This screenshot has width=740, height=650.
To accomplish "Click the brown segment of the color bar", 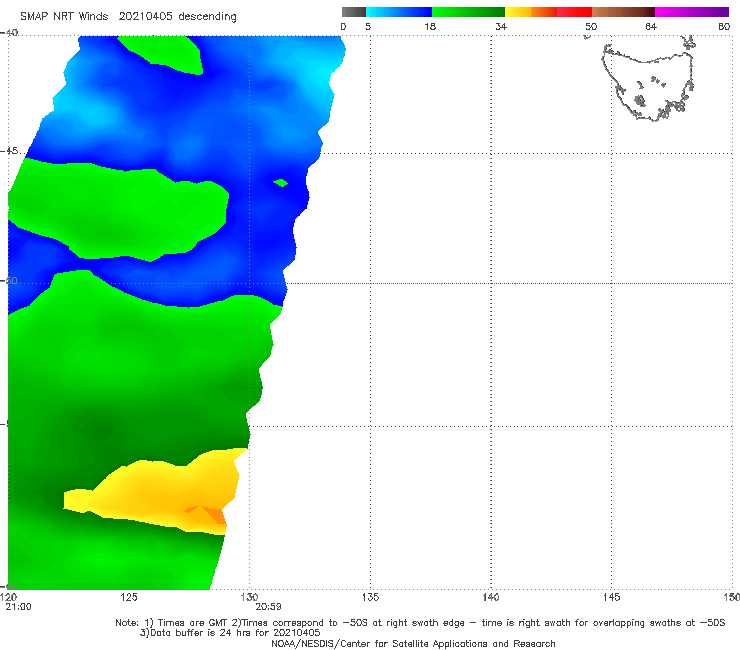I will (623, 12).
